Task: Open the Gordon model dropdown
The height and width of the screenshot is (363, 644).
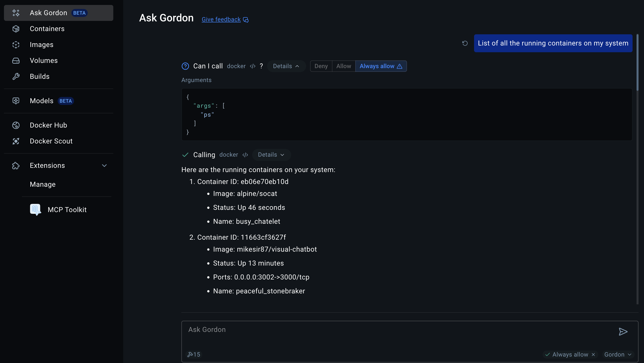Action: pos(618,355)
